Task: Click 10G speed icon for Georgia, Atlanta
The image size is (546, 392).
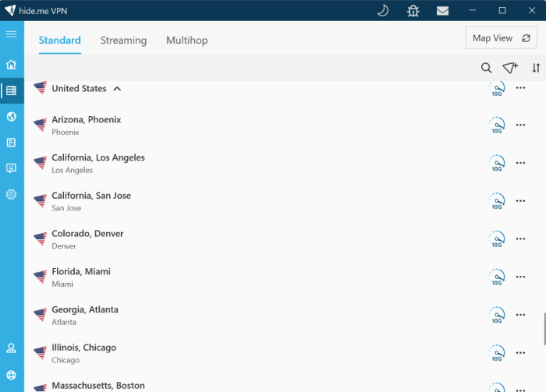Action: pyautogui.click(x=497, y=315)
